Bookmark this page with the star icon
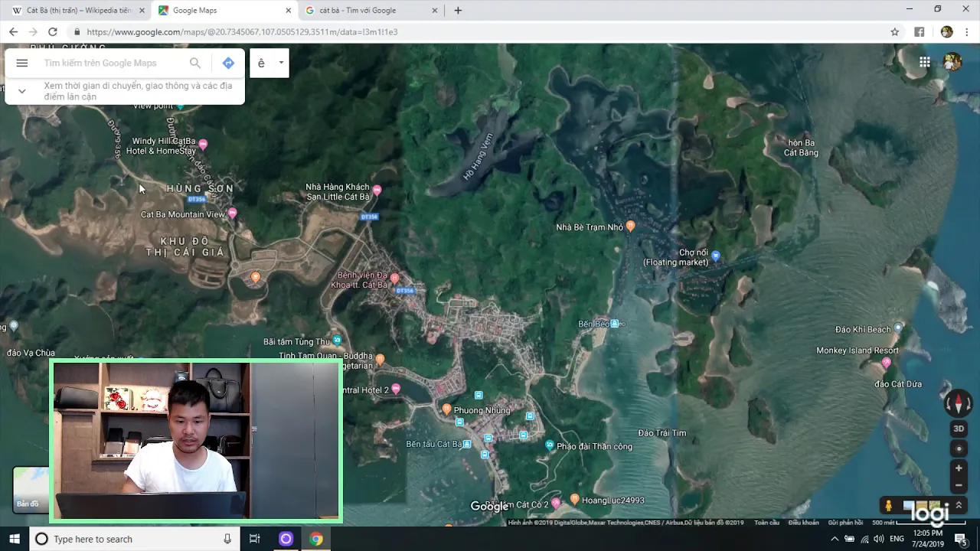The image size is (980, 551). pos(894,32)
